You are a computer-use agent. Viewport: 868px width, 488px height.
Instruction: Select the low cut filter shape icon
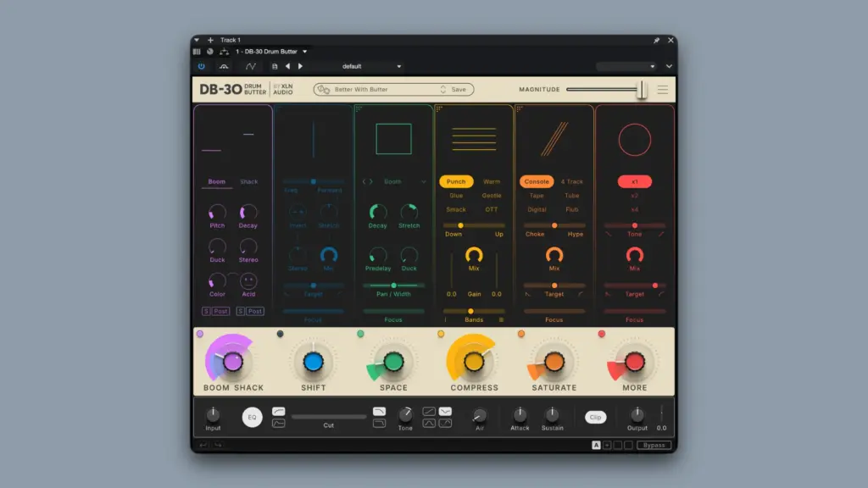click(278, 412)
